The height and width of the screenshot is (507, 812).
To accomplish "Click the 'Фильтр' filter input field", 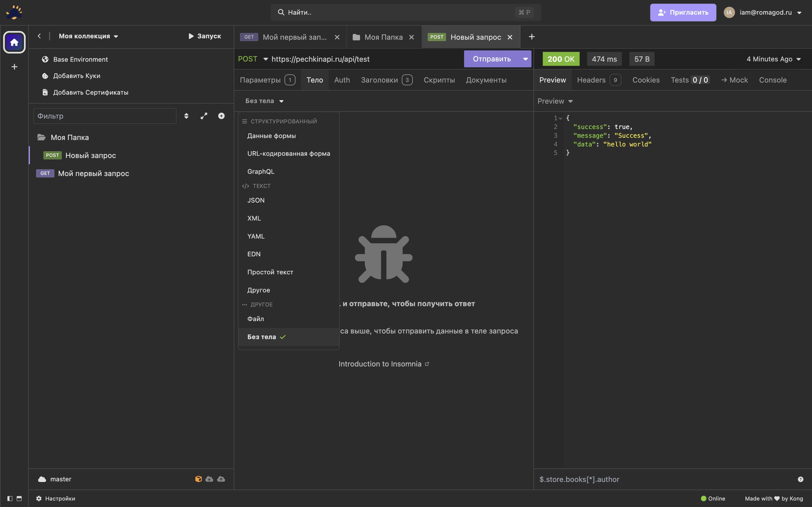I will pyautogui.click(x=105, y=116).
